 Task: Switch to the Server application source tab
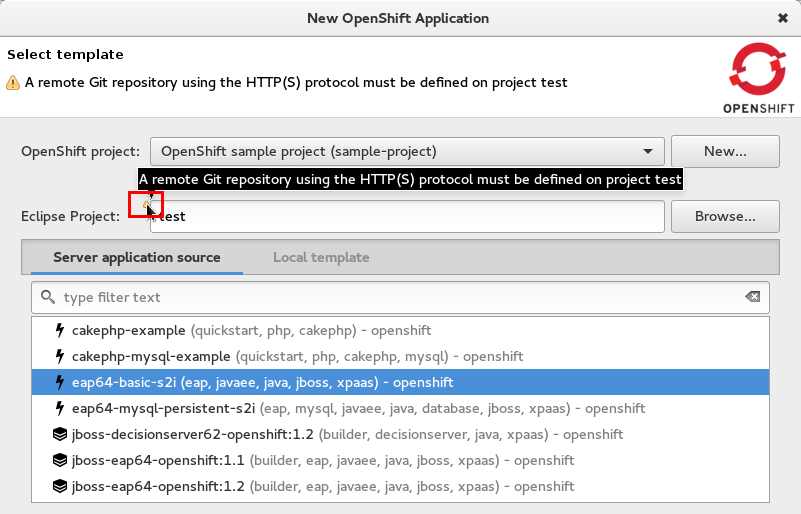pos(136,258)
